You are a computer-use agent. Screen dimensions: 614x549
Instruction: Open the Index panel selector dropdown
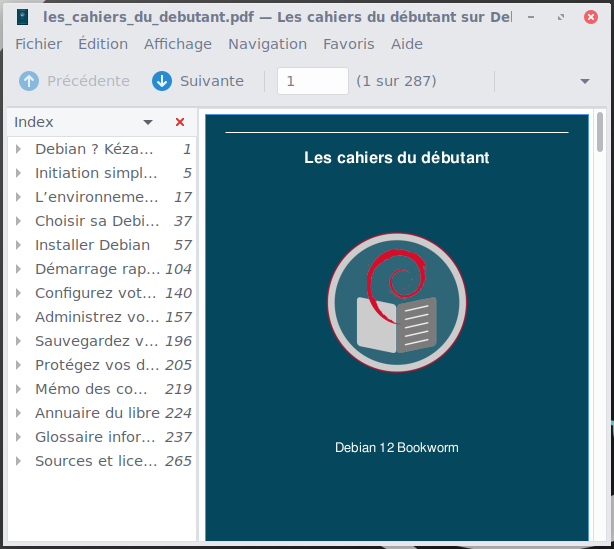(148, 122)
